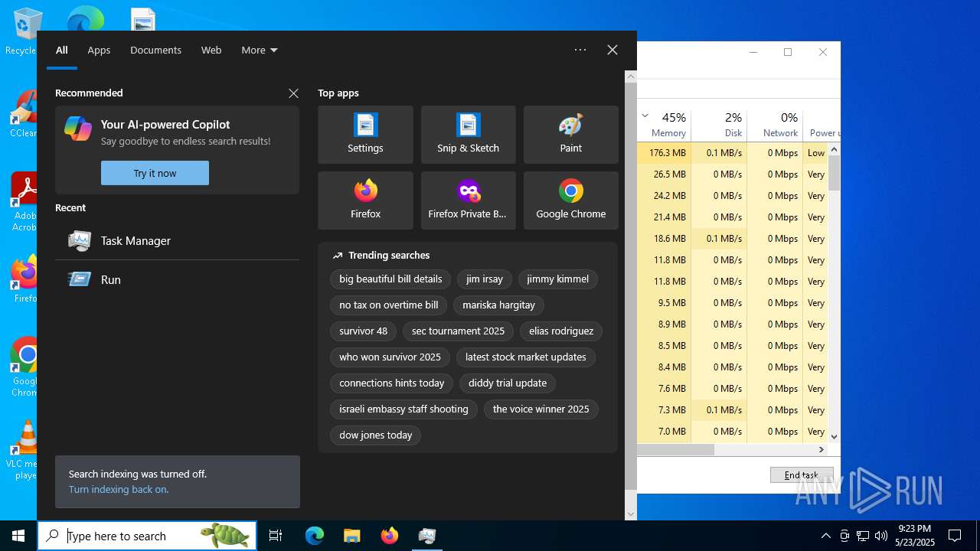Viewport: 980px width, 551px height.
Task: Open Microsoft Edge from taskbar
Action: coord(315,536)
